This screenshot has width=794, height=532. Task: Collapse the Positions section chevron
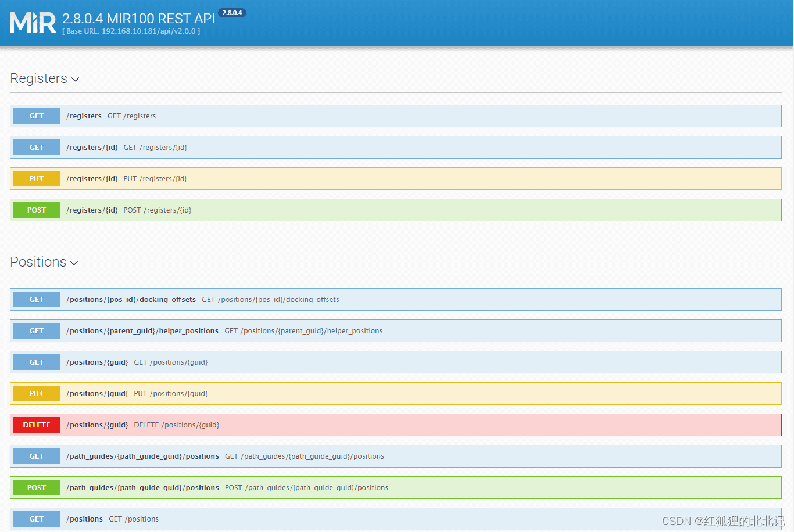74,263
